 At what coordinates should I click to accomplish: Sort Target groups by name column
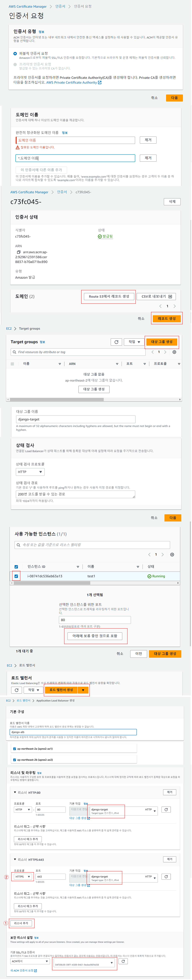(x=60, y=364)
